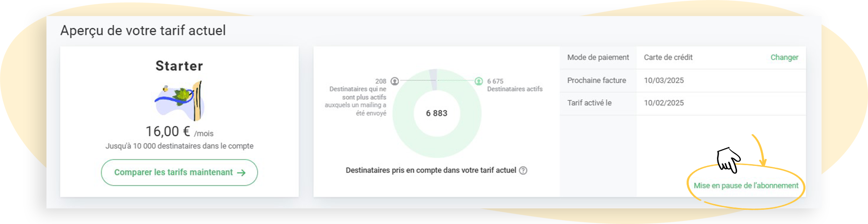This screenshot has width=868, height=224.
Task: Click the 6 883 total in chart center
Action: tap(437, 113)
